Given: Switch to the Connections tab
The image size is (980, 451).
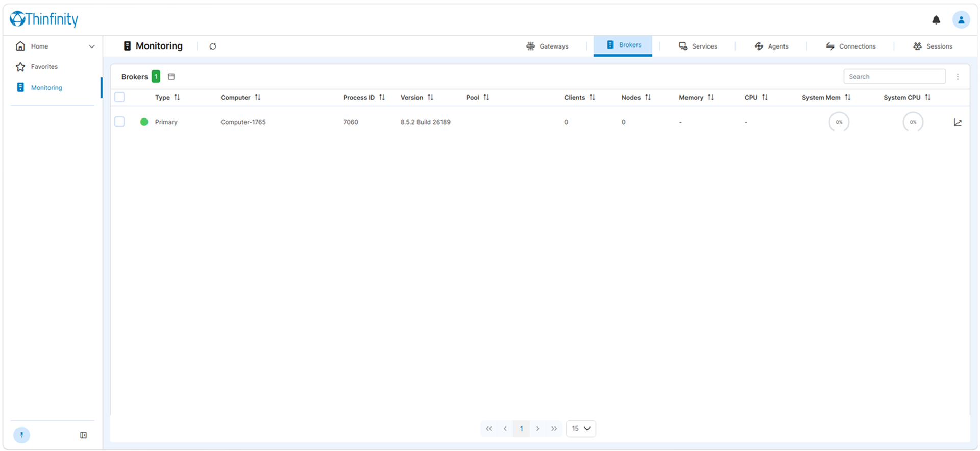Looking at the screenshot, I should coord(850,46).
